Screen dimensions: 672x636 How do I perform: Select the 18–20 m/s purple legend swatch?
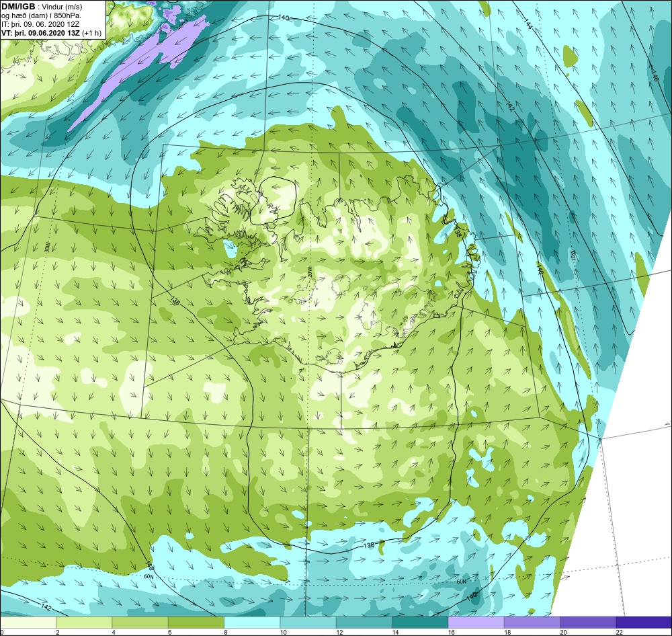click(532, 622)
